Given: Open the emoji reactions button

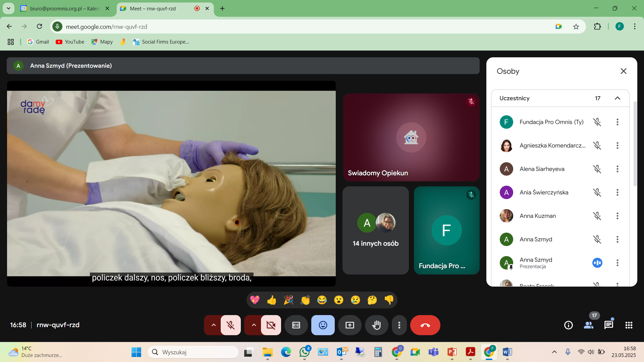Looking at the screenshot, I should point(323,325).
